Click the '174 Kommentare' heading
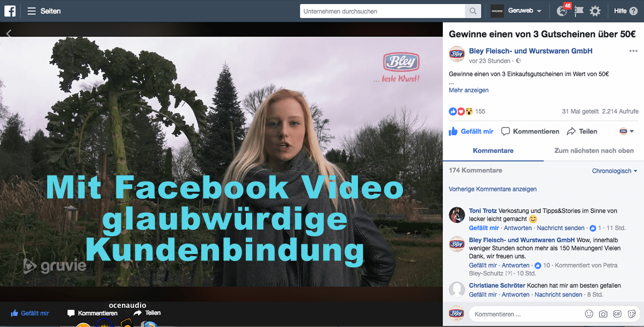This screenshot has height=327, width=644. coord(475,170)
